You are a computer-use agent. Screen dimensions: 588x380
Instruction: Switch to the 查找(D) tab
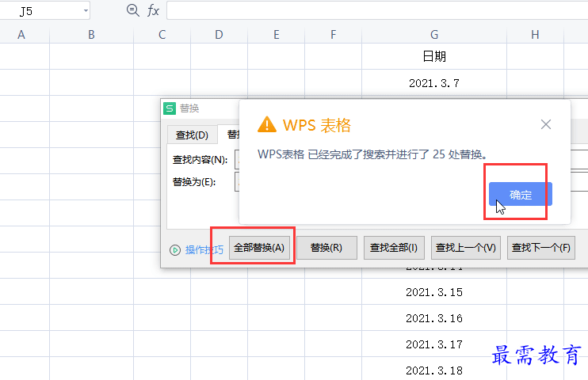(x=192, y=135)
